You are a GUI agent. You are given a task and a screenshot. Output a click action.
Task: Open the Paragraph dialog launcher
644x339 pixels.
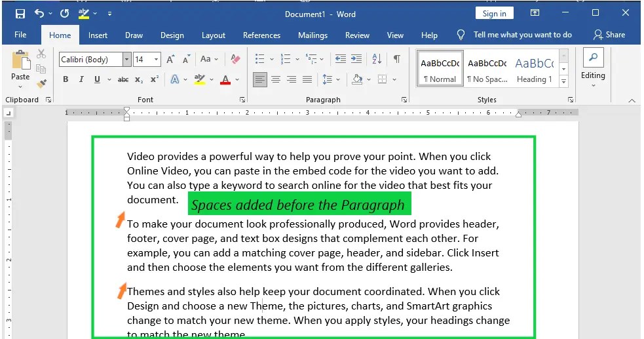(x=404, y=100)
